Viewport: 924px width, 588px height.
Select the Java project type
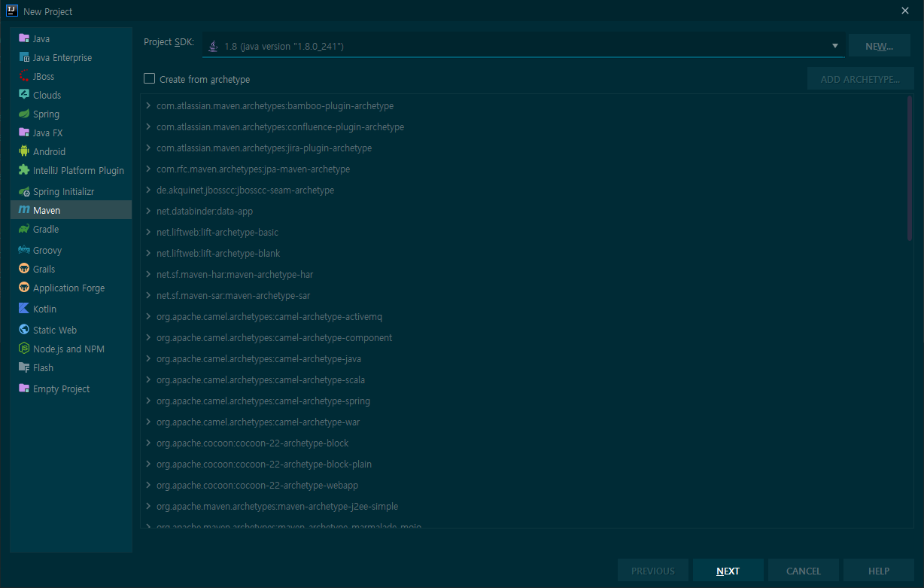point(71,38)
